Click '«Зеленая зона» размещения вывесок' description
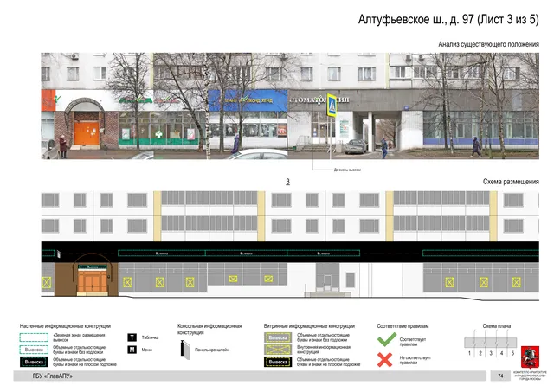The width and height of the screenshot is (554, 392). [x=79, y=337]
